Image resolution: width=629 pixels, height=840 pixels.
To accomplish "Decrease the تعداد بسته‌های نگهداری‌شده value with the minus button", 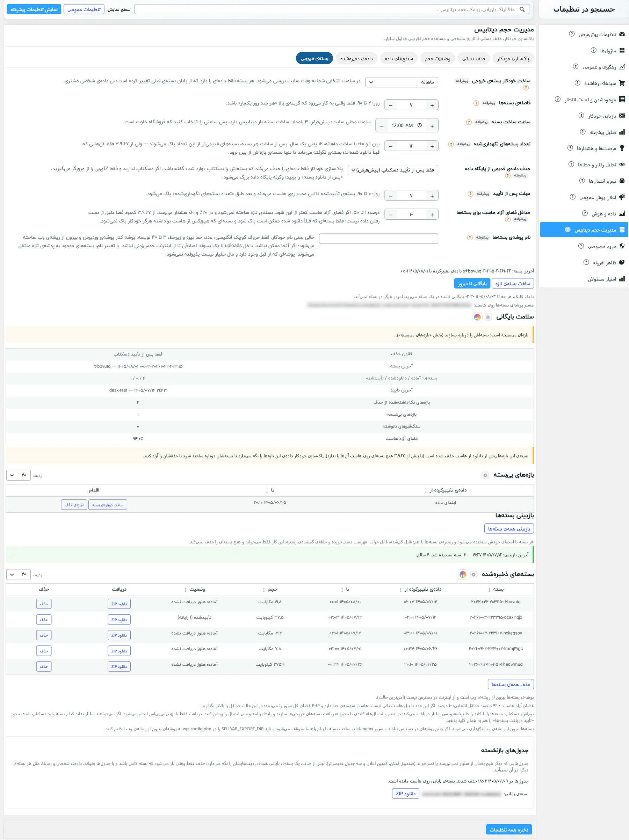I will (x=390, y=146).
